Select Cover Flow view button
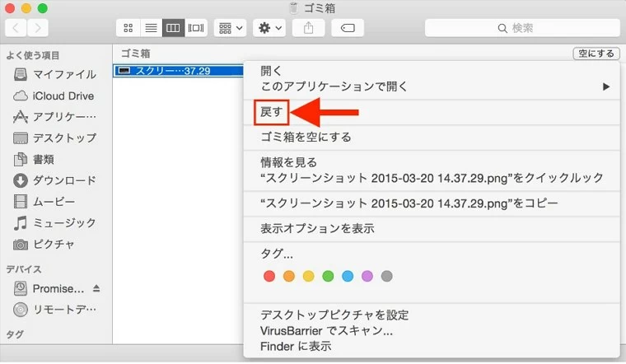Image resolution: width=626 pixels, height=364 pixels. click(x=196, y=28)
